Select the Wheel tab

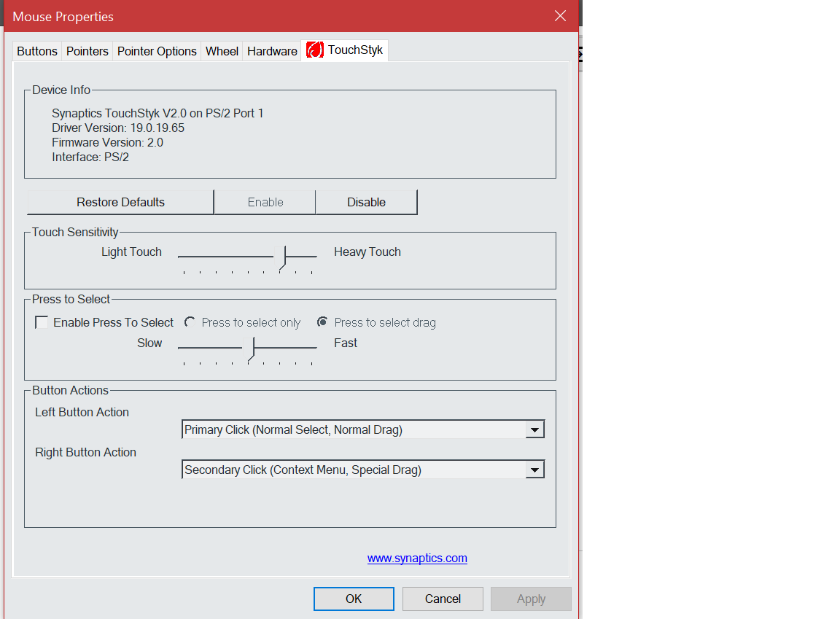pyautogui.click(x=222, y=52)
